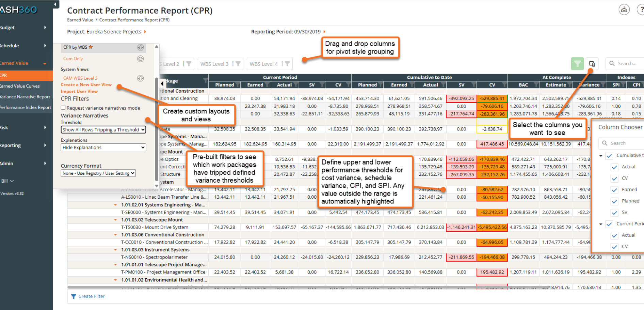Open the Currency Format dropdown
The width and height of the screenshot is (644, 310).
coord(98,173)
